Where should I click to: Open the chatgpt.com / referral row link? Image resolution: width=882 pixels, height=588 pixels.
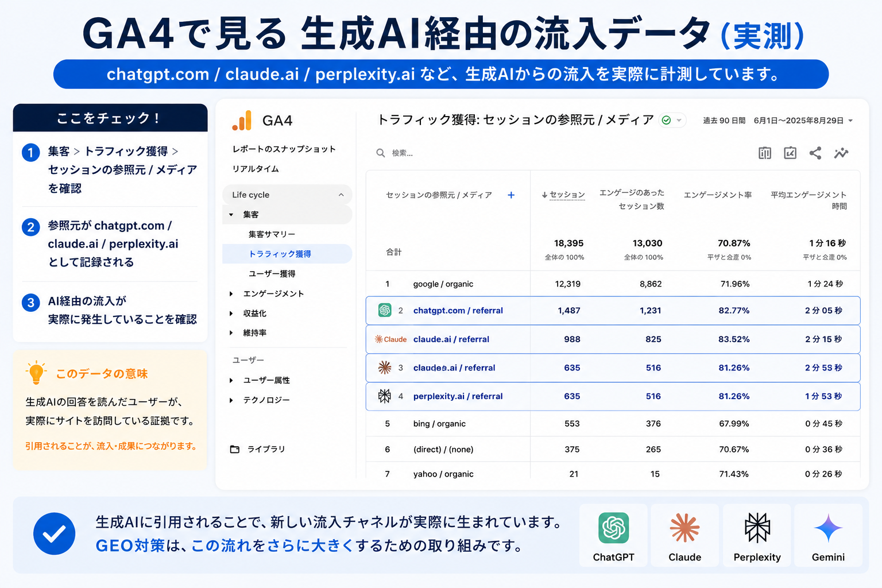coord(458,311)
